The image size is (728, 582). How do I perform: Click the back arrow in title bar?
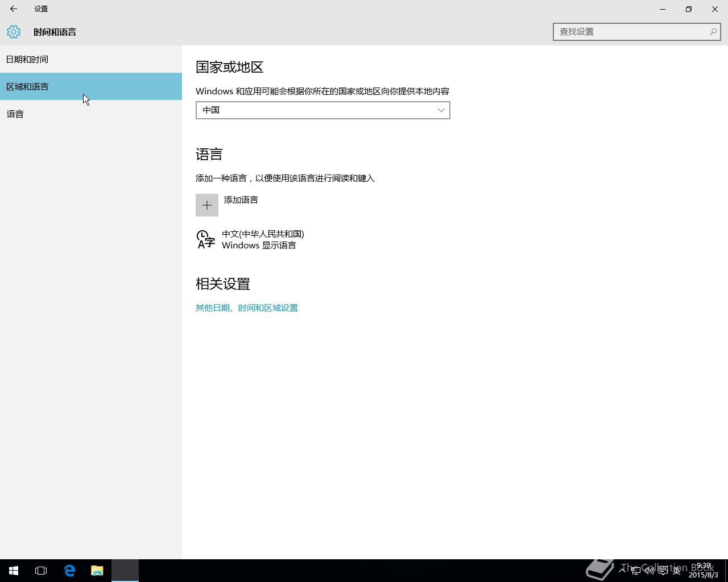(x=14, y=9)
